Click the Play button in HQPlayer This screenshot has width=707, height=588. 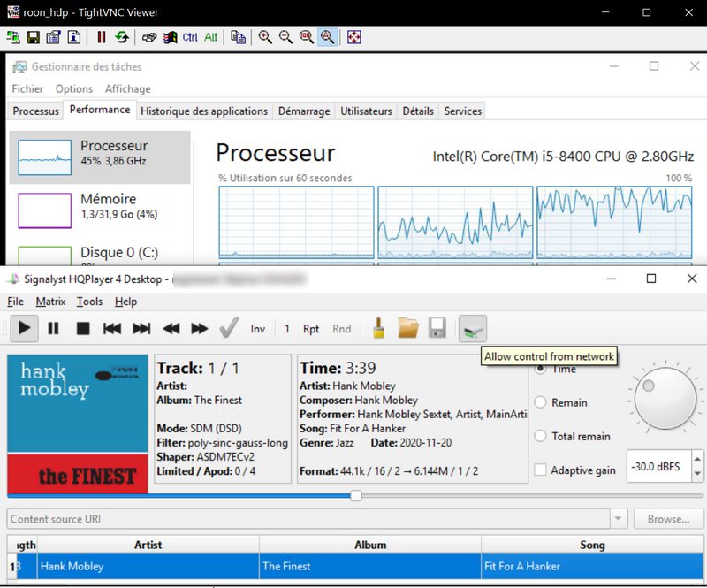25,329
